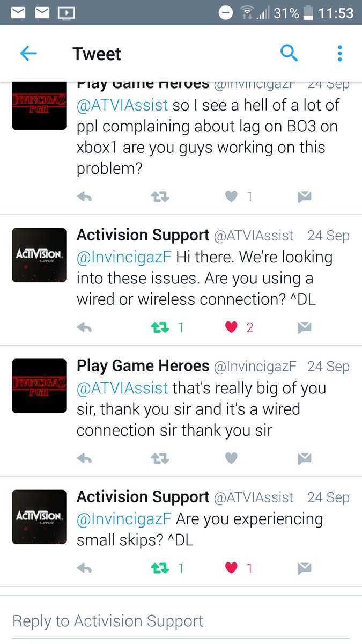The height and width of the screenshot is (644, 362).
Task: Retweet the 'thank you sir' tweet
Action: coord(160,458)
